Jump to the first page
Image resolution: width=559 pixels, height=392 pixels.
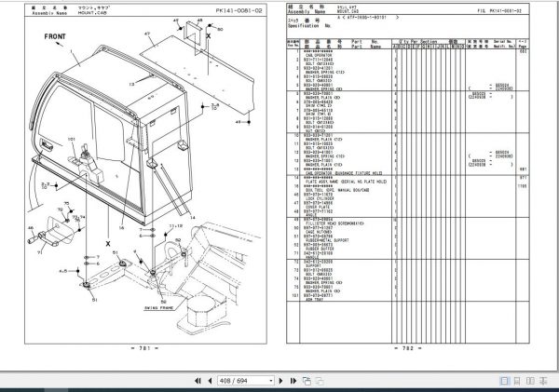point(198,381)
